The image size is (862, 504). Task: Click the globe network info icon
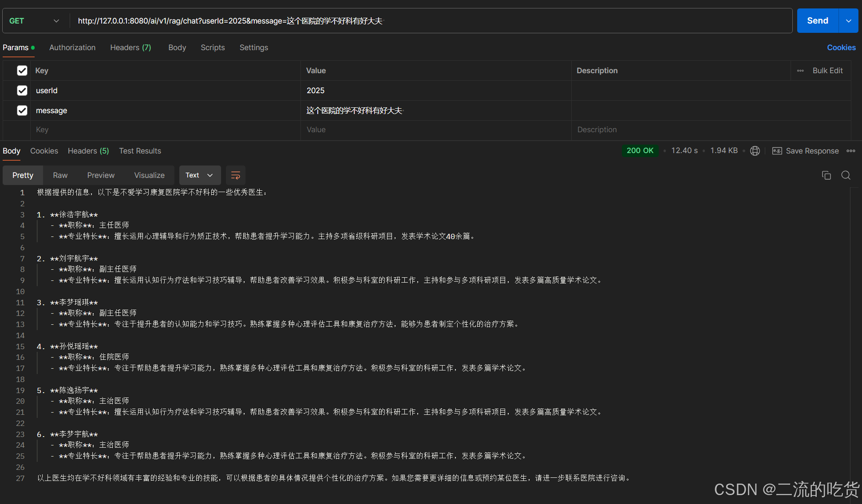click(755, 151)
